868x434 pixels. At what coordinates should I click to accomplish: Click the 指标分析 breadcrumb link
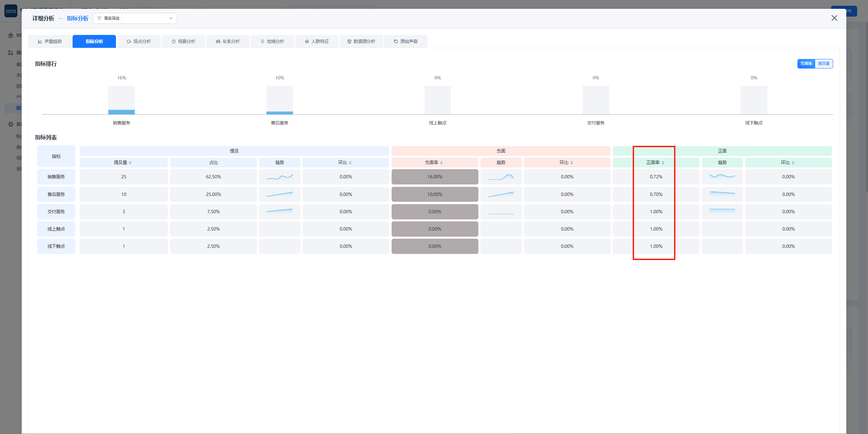coord(78,18)
